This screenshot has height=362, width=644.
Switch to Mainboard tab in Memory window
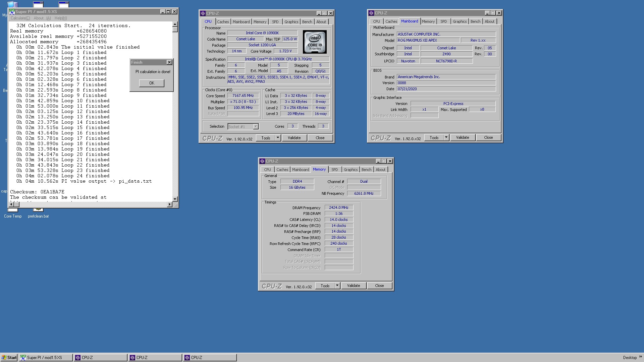pos(301,170)
